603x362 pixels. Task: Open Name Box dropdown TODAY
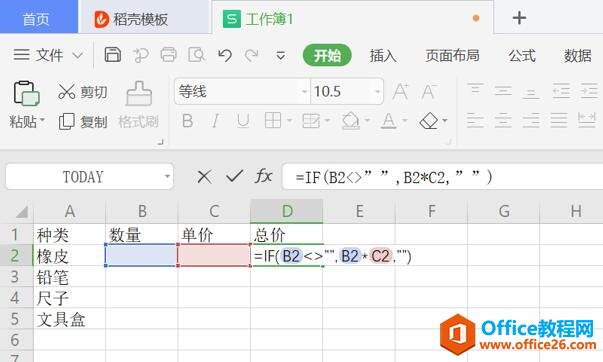point(167,177)
